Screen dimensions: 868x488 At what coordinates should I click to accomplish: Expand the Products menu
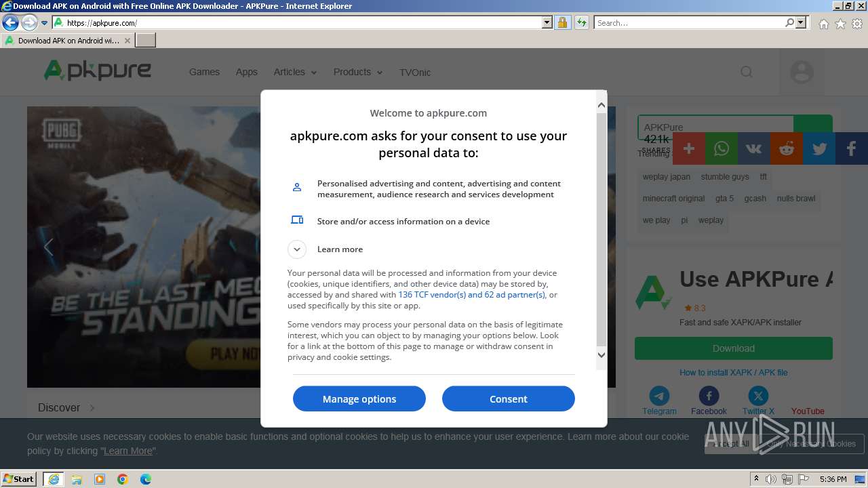(358, 72)
